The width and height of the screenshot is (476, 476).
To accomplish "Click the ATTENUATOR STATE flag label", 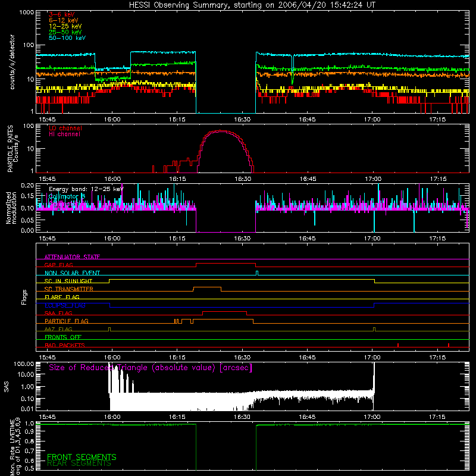I will (x=72, y=257).
